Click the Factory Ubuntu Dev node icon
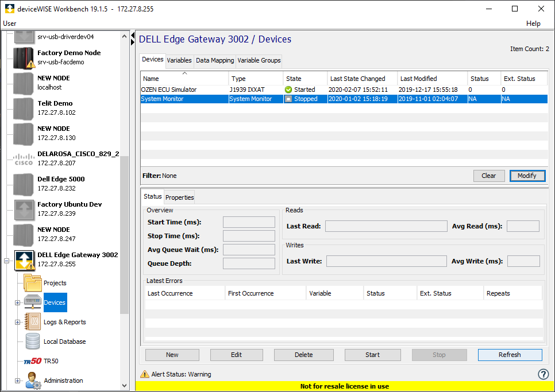 point(24,209)
